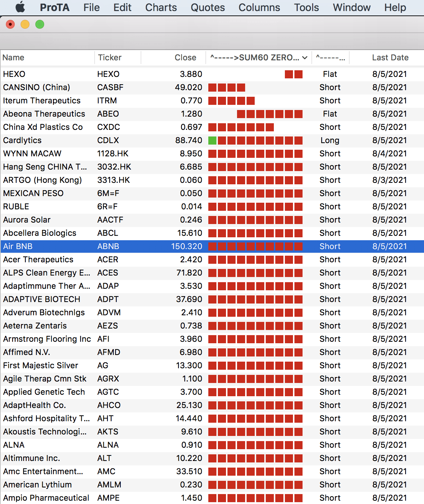The image size is (424, 504).
Task: Click the Flat signal in HEXO row
Action: 330,74
